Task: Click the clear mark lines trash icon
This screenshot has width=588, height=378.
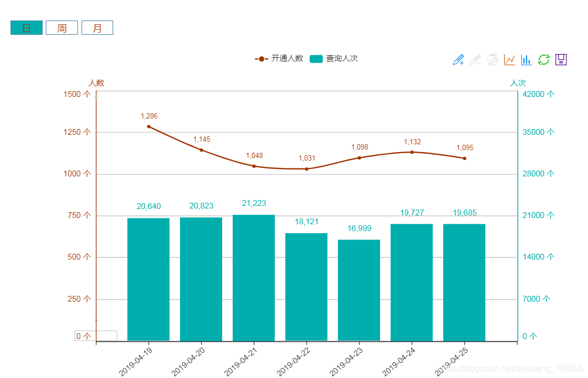Action: (492, 59)
